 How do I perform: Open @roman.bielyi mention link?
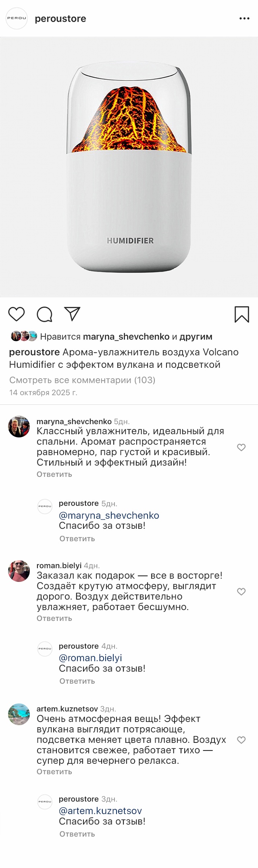click(90, 658)
